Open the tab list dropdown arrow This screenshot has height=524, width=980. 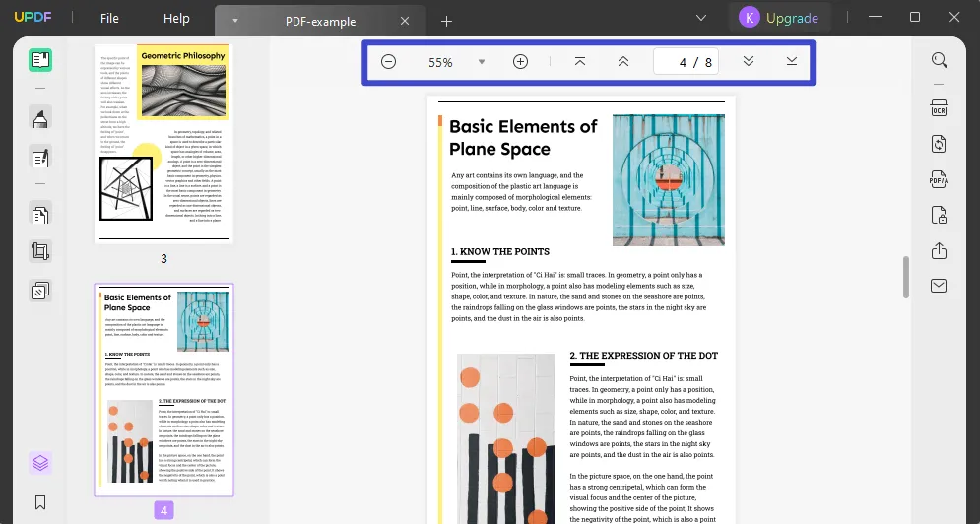click(x=234, y=21)
